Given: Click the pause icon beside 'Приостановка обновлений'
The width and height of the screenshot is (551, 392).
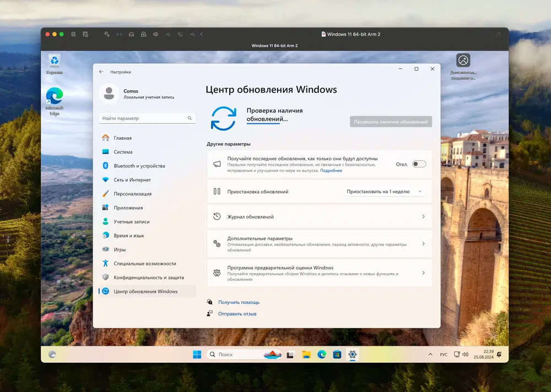Looking at the screenshot, I should tap(217, 192).
